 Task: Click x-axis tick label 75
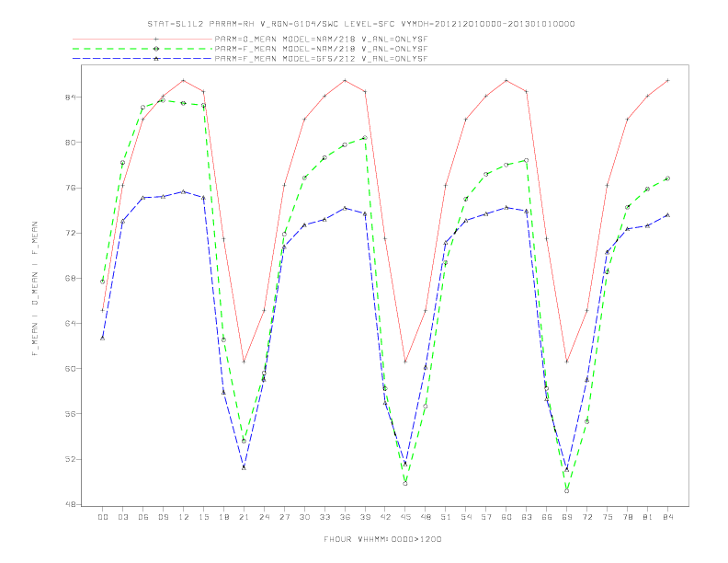coord(608,517)
